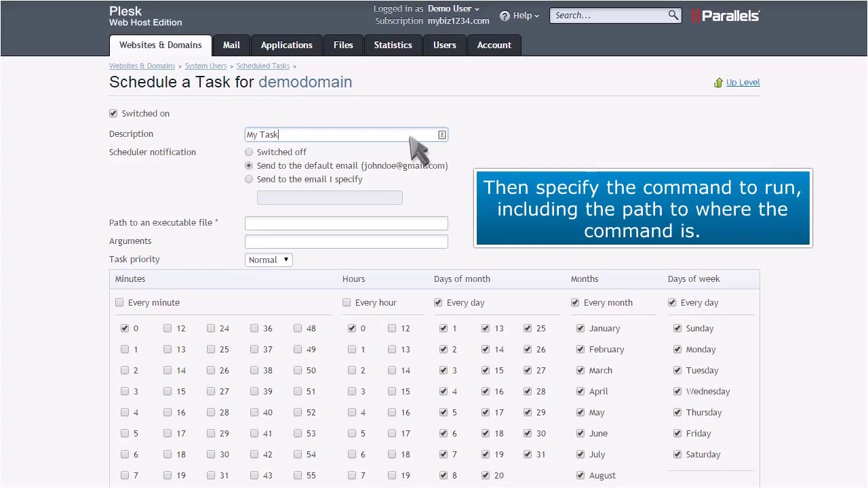This screenshot has height=488, width=868.
Task: Click the Path to an executable file field
Action: coord(347,223)
